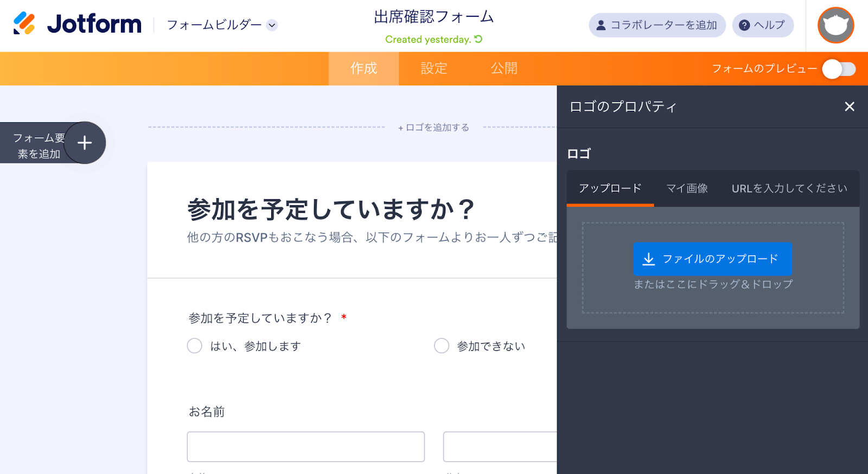The height and width of the screenshot is (474, 868).
Task: Click the ファイルのアップロード button
Action: [712, 258]
